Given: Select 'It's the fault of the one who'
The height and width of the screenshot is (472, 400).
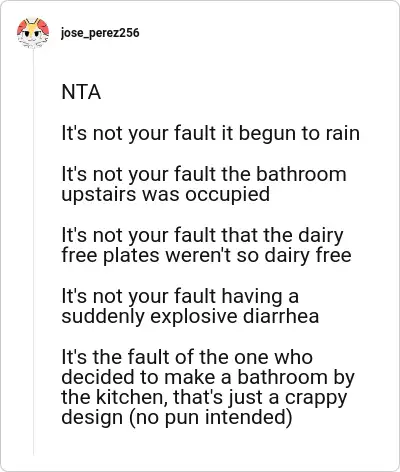Looking at the screenshot, I should (187, 357).
